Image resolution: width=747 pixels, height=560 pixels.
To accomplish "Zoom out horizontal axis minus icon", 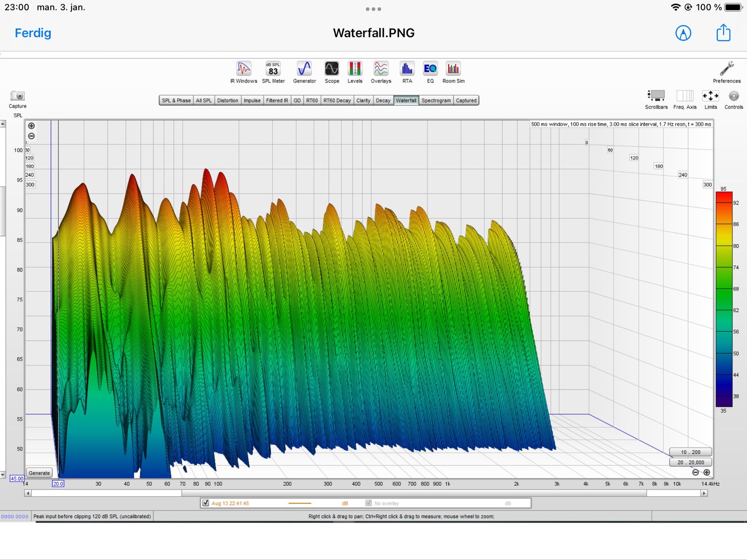I will point(696,472).
